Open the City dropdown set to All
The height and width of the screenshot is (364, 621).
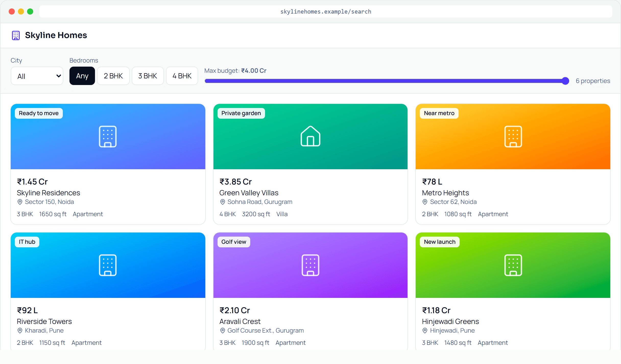coord(37,76)
